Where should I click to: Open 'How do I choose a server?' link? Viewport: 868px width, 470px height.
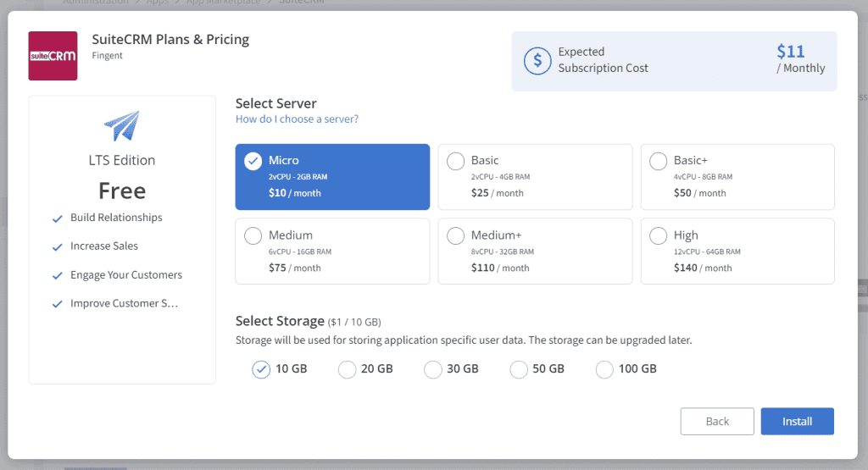click(297, 119)
